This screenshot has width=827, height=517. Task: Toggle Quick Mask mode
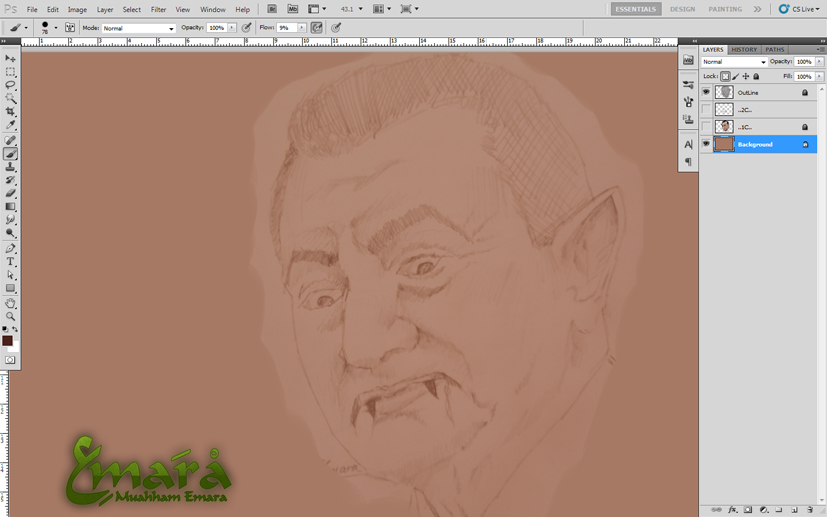click(10, 360)
